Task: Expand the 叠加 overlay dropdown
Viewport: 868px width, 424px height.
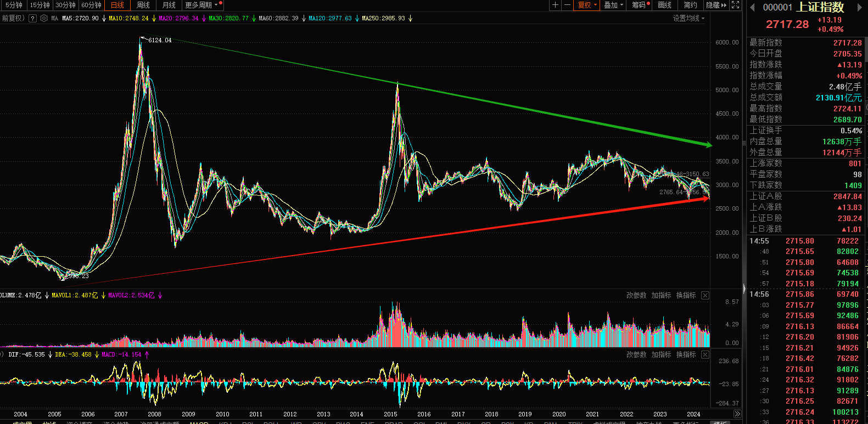Action: coord(613,5)
